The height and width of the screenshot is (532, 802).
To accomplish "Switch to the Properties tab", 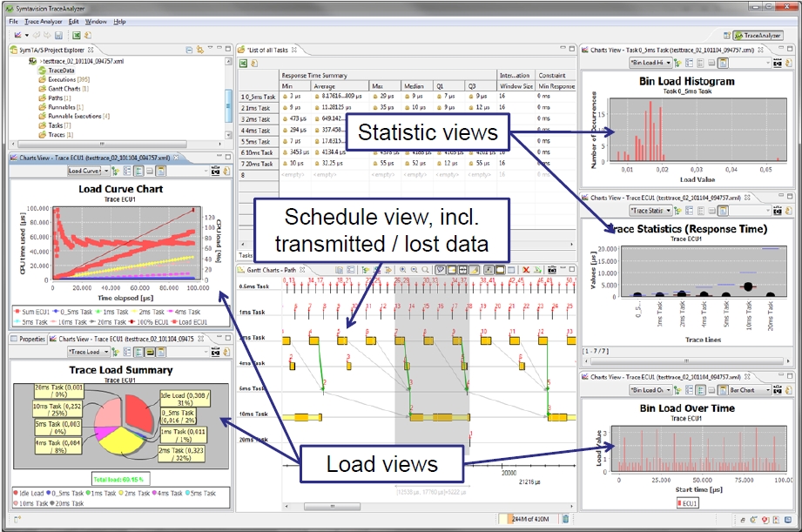I will (x=28, y=339).
